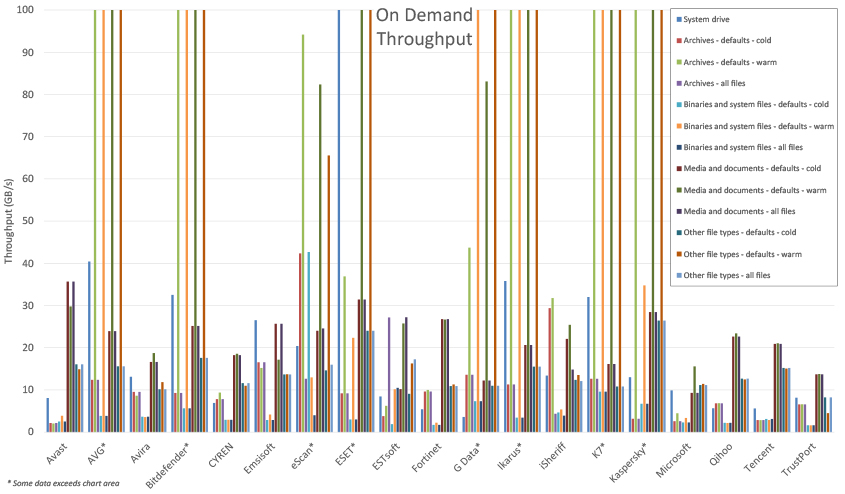This screenshot has width=845, height=494.
Task: Click the K7* axis label
Action: [599, 450]
